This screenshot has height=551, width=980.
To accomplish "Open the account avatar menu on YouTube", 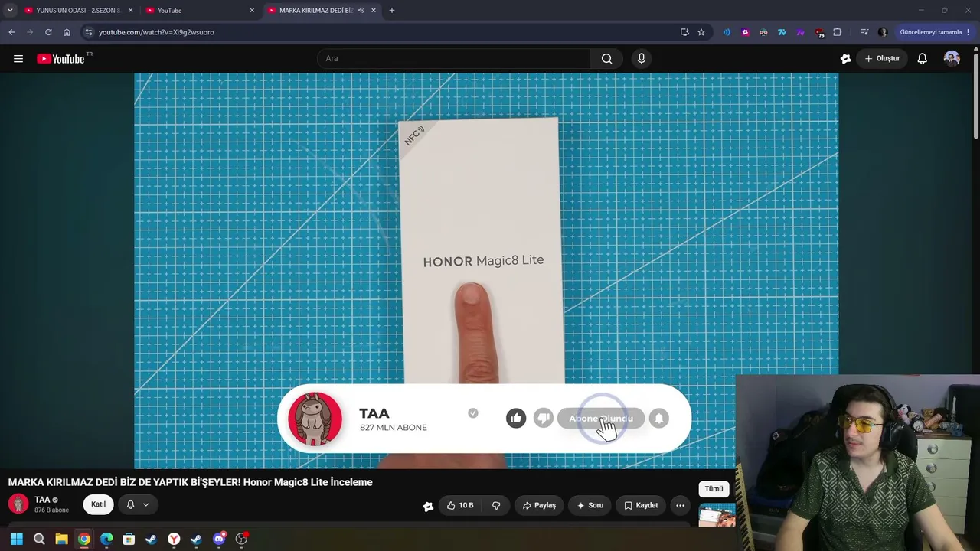I will tap(952, 59).
